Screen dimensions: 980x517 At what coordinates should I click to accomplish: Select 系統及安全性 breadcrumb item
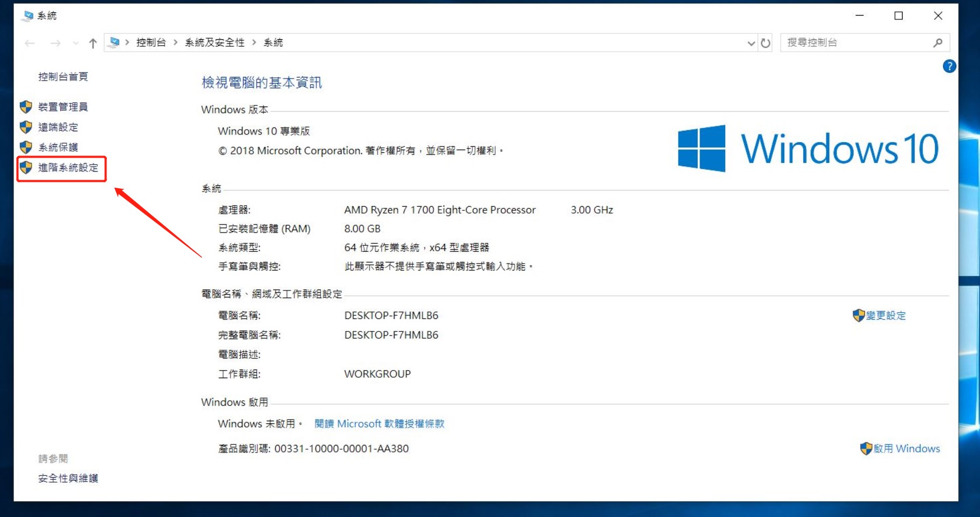(214, 43)
